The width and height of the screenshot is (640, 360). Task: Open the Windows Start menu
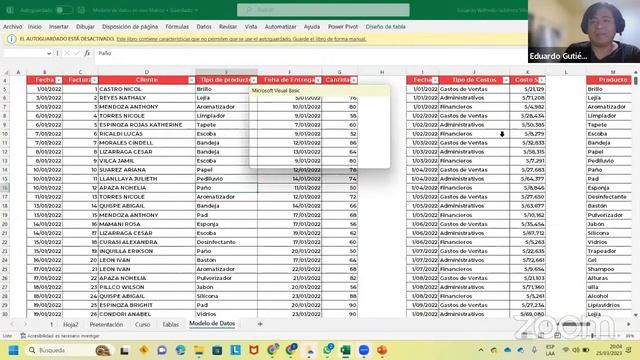point(13,350)
